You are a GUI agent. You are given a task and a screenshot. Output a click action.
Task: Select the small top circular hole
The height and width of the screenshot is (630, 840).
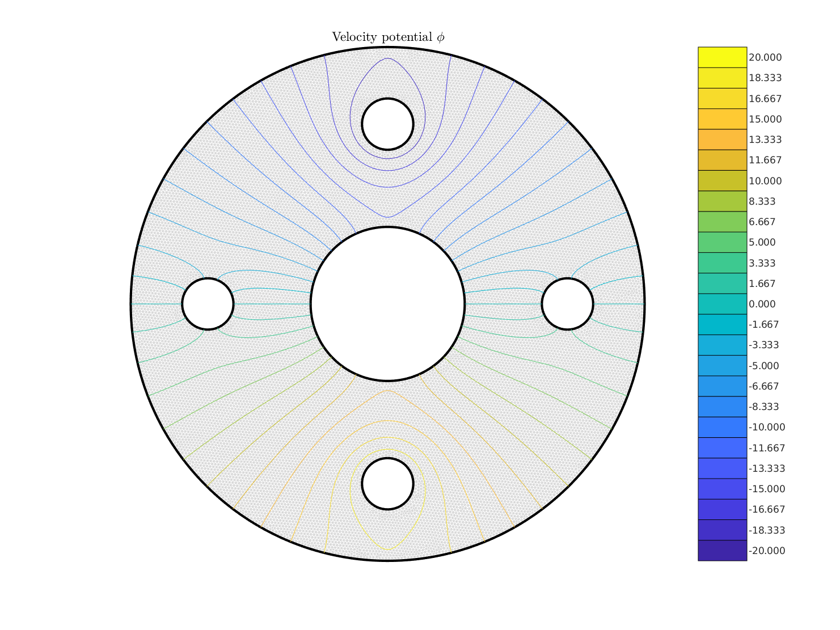click(388, 124)
